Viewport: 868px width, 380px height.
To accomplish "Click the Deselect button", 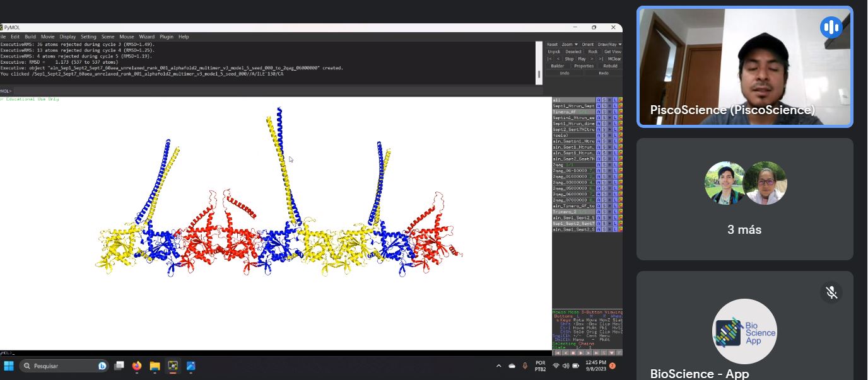I will point(573,52).
